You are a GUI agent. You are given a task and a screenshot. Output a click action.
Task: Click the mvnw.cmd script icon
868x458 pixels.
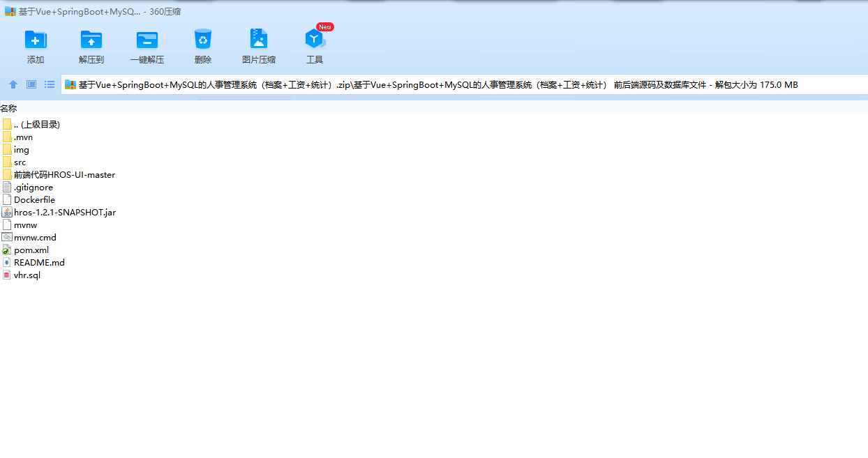(x=7, y=237)
